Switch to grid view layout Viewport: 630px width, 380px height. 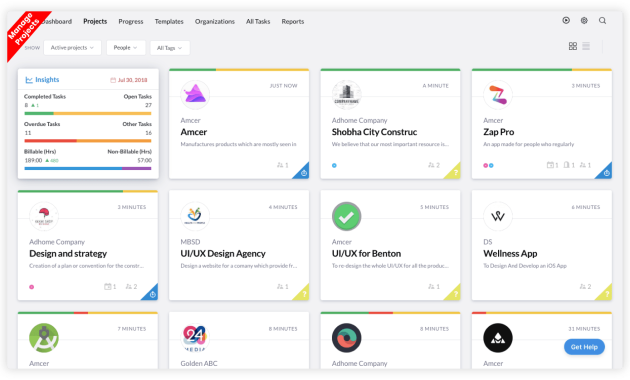pos(573,46)
